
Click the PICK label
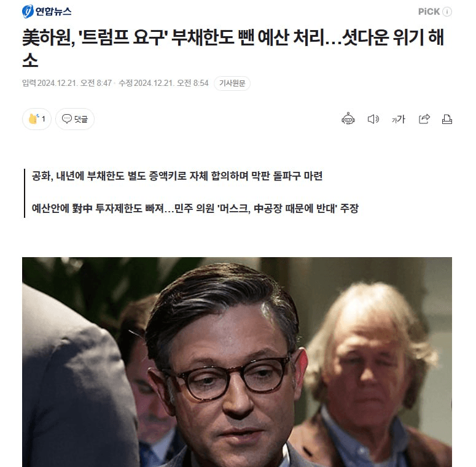click(x=429, y=12)
